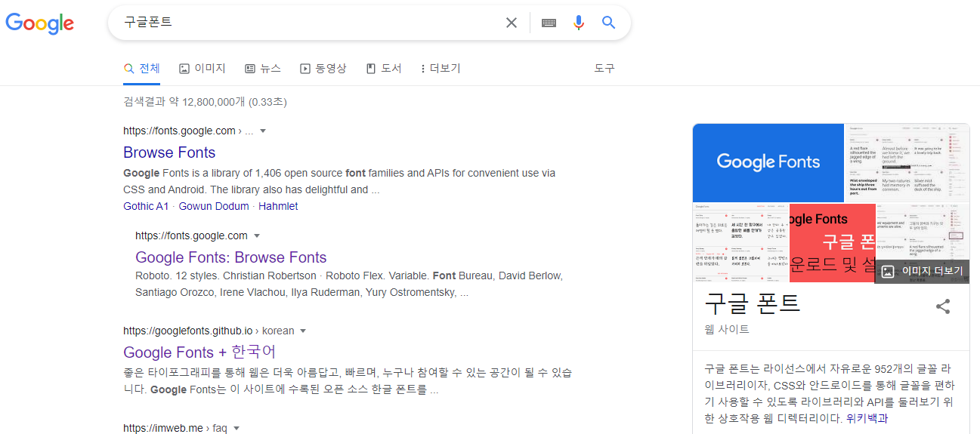
Task: Switch to the 도서 tab
Action: [x=384, y=69]
